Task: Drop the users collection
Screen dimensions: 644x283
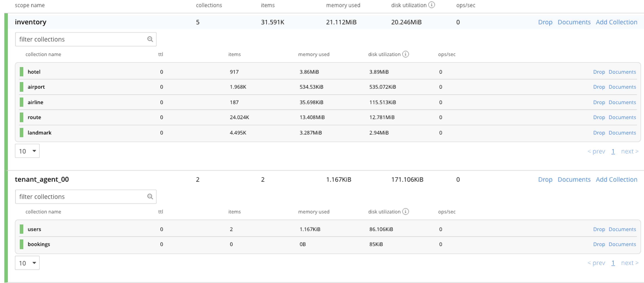Action: [x=599, y=229]
